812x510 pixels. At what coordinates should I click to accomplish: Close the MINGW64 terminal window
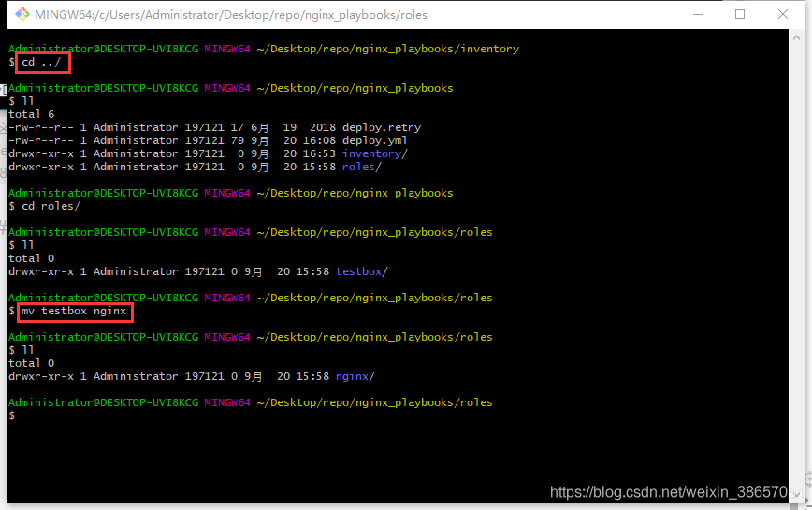point(782,14)
